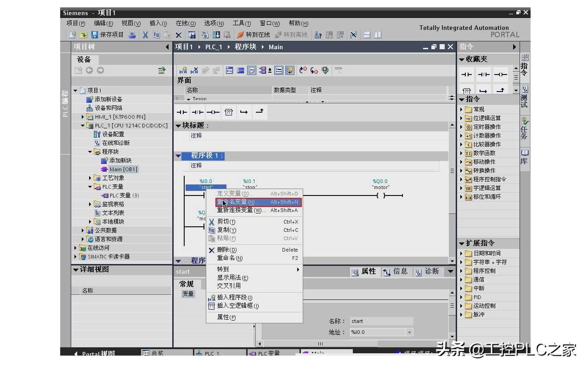
Task: Choose 重新连接变量(W) in the context menu
Action: 254,210
